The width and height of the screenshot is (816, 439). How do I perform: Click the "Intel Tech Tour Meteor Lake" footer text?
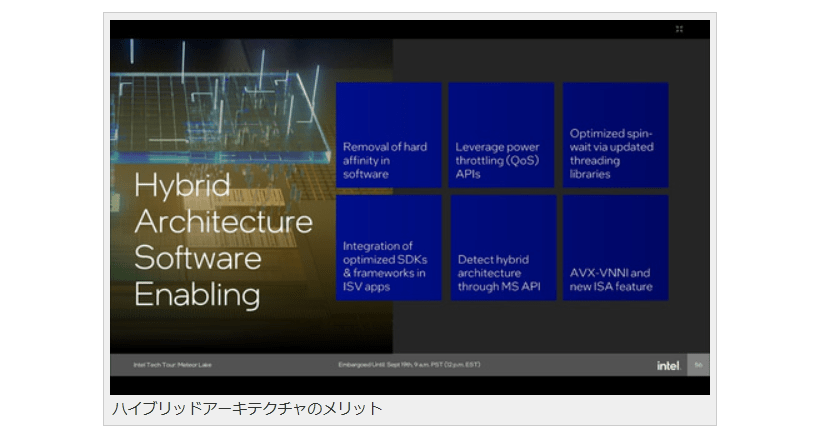pos(172,365)
